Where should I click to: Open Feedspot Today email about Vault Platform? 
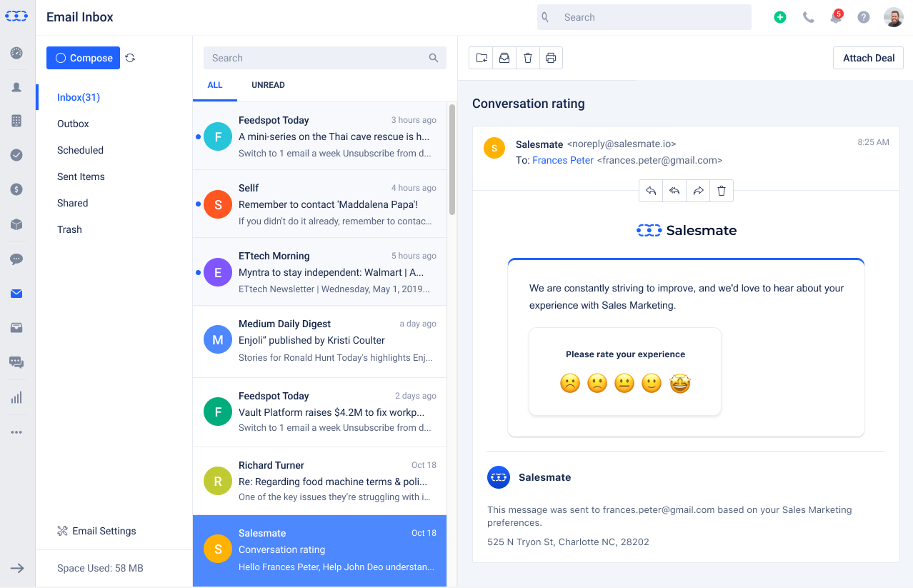point(320,412)
